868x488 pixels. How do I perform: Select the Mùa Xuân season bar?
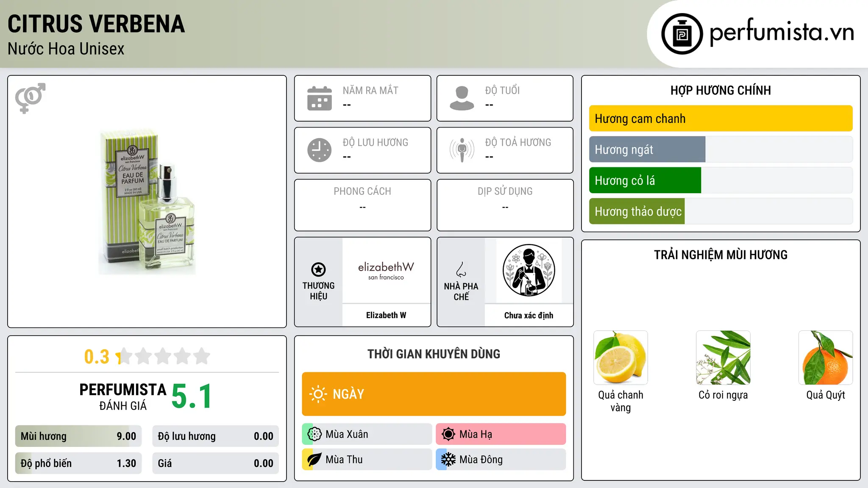click(x=367, y=434)
